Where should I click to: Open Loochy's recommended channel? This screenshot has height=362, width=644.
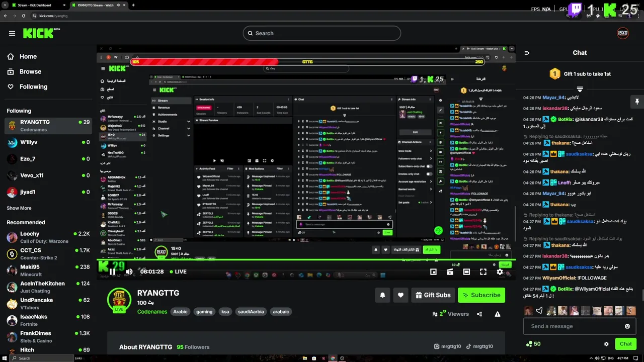point(48,237)
